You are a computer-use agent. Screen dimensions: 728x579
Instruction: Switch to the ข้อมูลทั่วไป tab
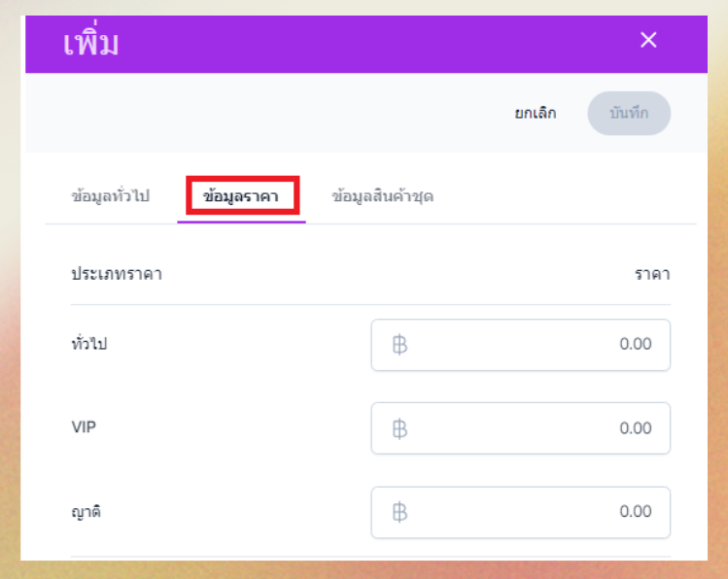[110, 196]
